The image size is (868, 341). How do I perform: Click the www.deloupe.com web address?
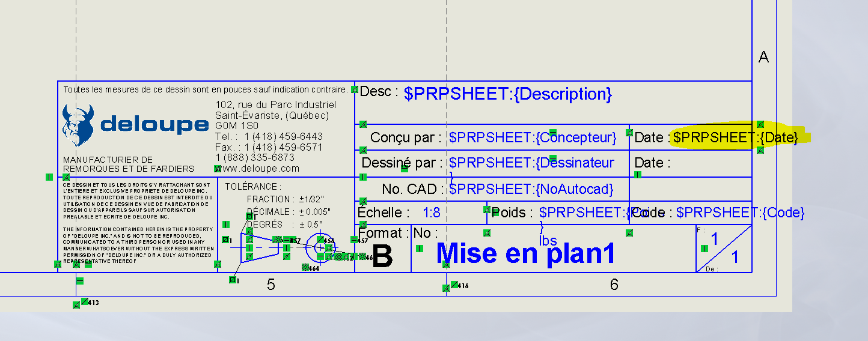260,169
